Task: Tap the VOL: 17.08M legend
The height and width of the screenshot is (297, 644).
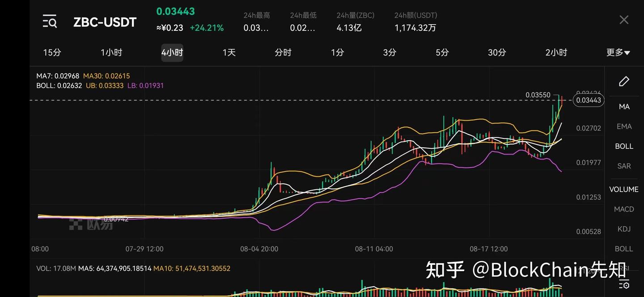Action: tap(55, 268)
